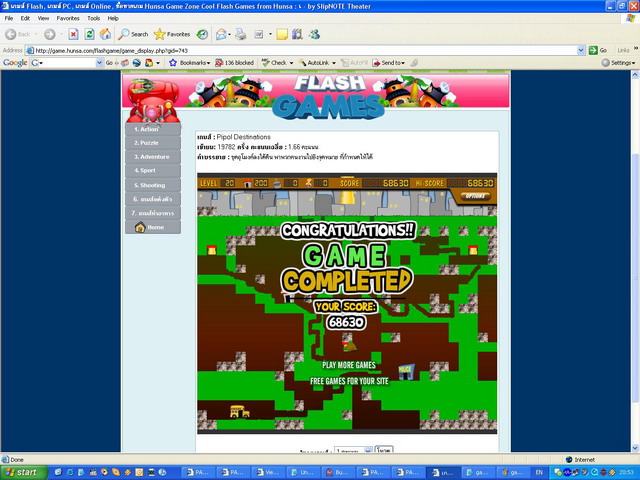Click the Links toolbar label
The image size is (640, 480).
[623, 50]
